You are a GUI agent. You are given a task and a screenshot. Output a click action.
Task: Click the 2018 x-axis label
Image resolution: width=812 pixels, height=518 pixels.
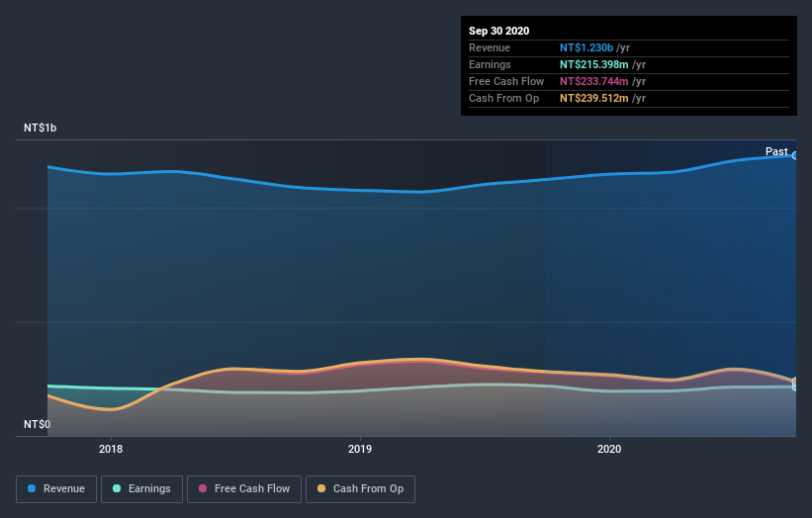pyautogui.click(x=111, y=449)
